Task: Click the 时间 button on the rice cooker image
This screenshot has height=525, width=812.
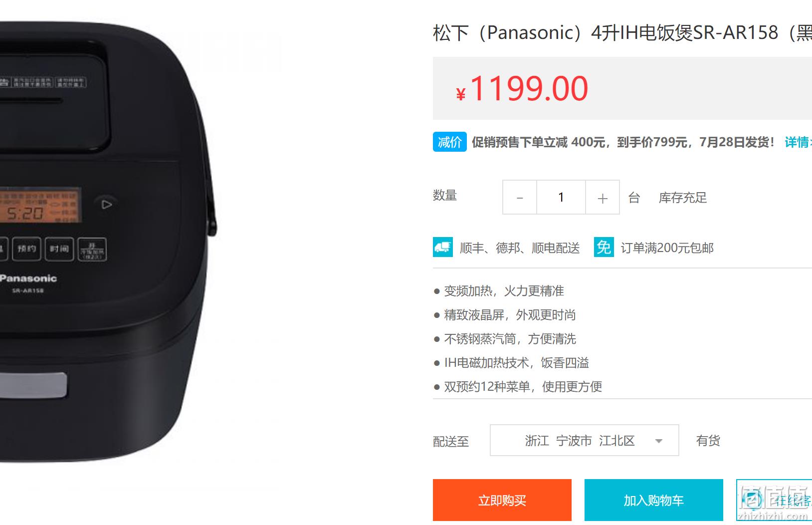Action: pyautogui.click(x=59, y=249)
